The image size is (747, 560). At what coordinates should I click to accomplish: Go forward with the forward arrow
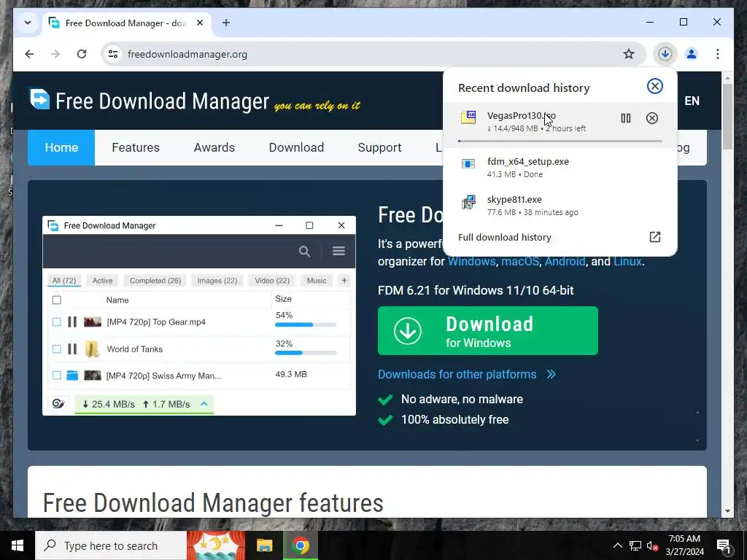click(55, 54)
